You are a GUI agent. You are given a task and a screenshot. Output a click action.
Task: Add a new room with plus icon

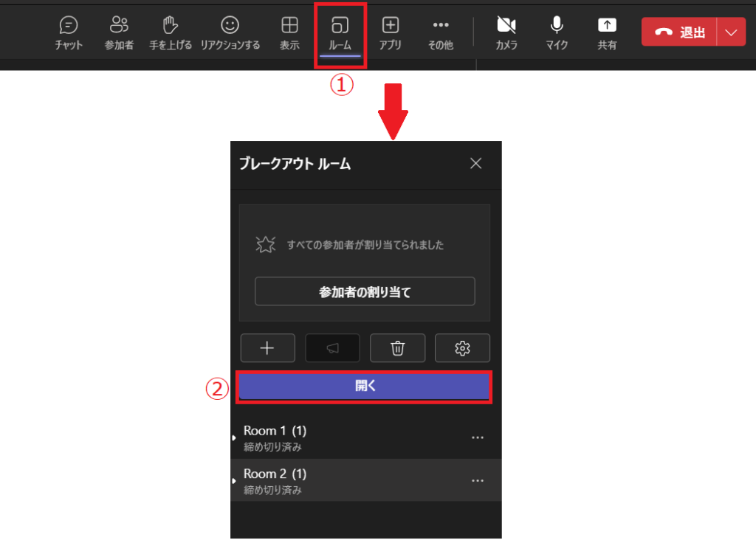point(267,348)
